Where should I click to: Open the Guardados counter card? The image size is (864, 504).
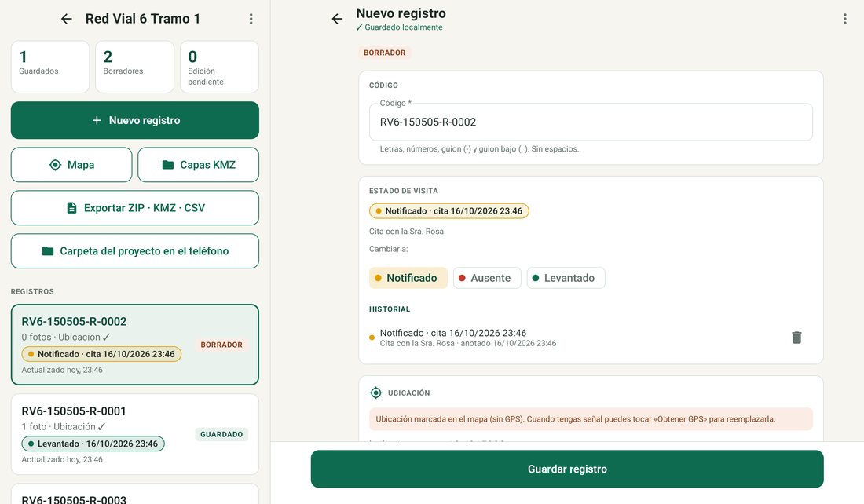pos(50,67)
